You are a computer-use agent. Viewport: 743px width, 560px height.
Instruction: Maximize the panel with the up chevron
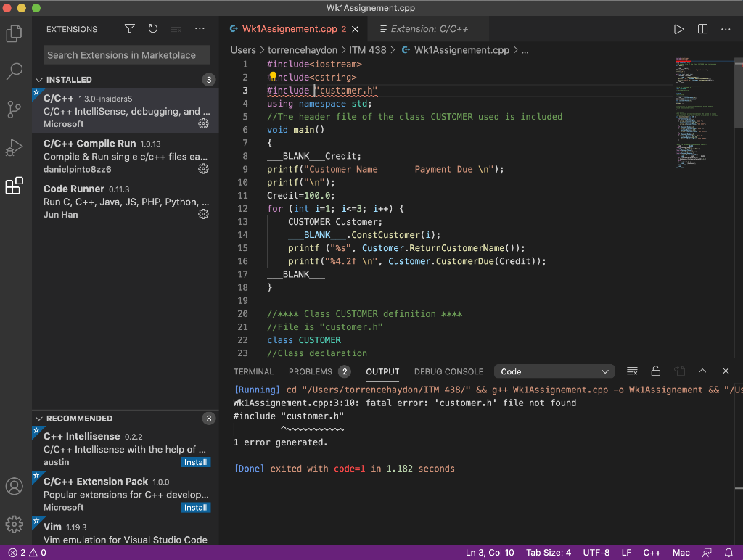coord(702,371)
